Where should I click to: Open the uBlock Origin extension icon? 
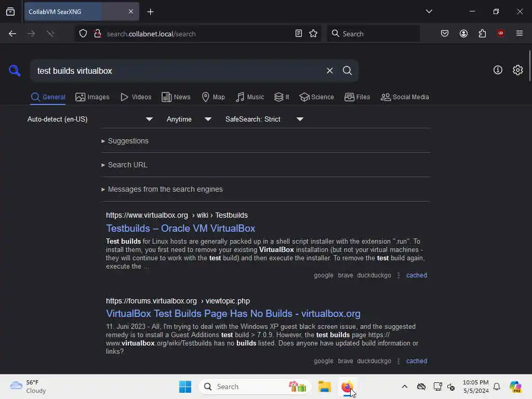pyautogui.click(x=500, y=33)
